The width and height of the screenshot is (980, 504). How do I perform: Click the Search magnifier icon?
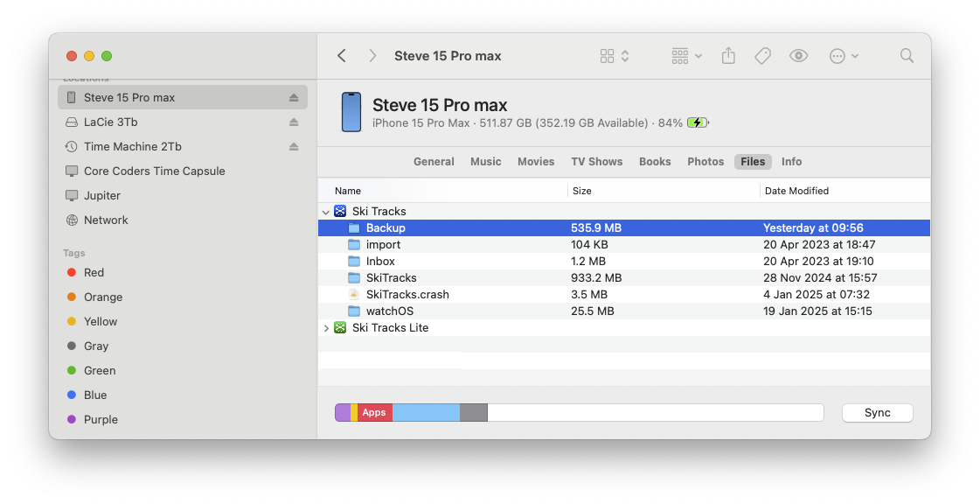[x=907, y=56]
